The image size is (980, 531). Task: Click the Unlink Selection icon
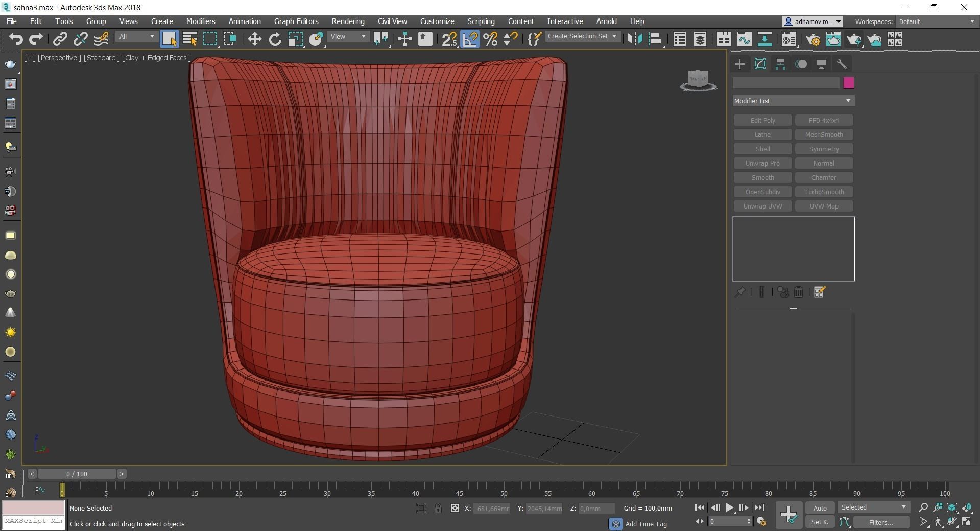pos(80,39)
